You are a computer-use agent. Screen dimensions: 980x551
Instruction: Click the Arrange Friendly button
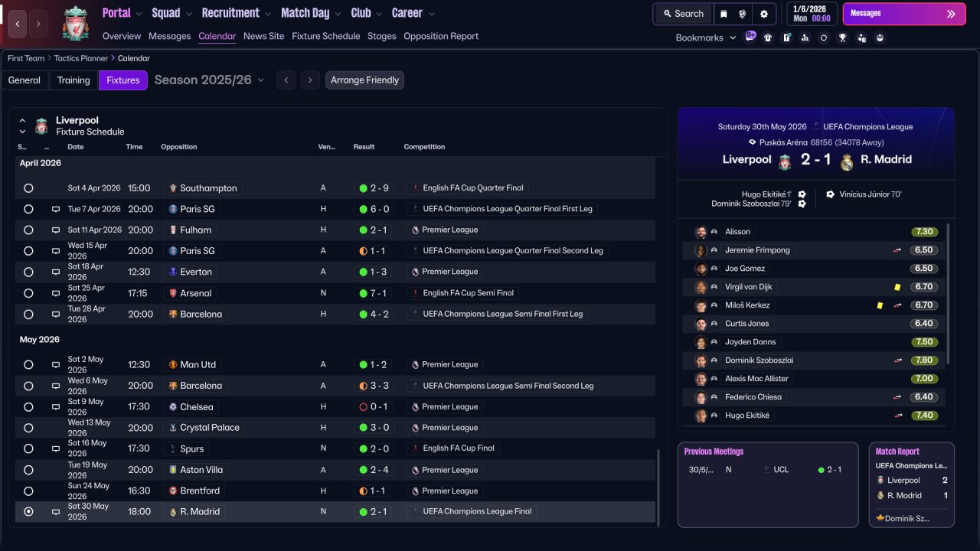click(x=364, y=80)
